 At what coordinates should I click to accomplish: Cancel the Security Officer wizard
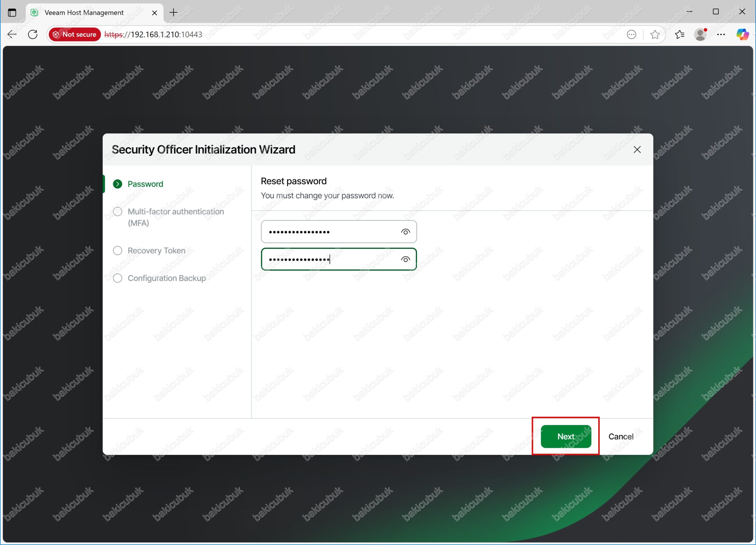click(x=621, y=436)
